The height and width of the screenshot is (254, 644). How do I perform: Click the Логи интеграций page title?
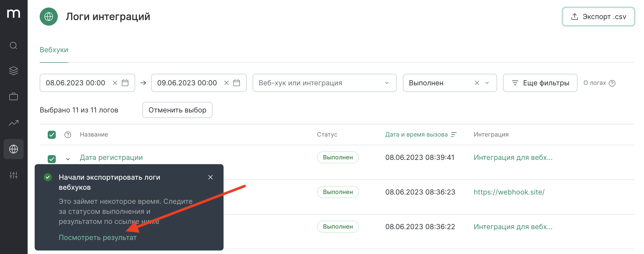point(108,17)
